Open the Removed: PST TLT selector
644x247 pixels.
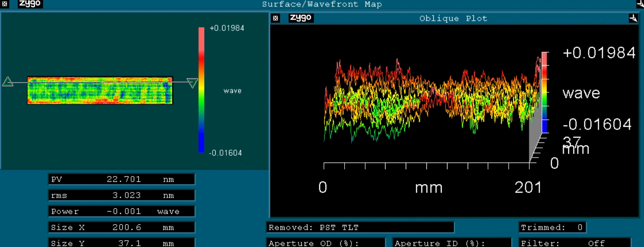click(x=359, y=228)
